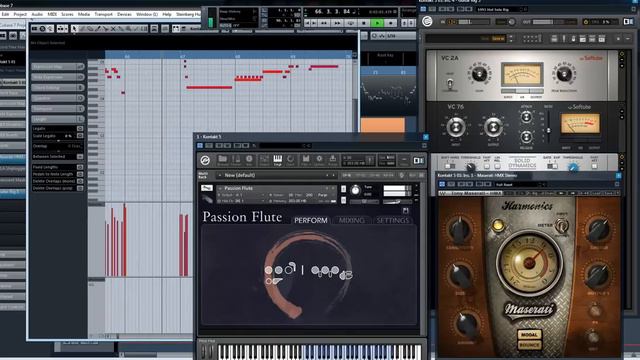This screenshot has width=640, height=360.
Task: Select MODAL mode on Maserati HMX
Action: [x=529, y=335]
